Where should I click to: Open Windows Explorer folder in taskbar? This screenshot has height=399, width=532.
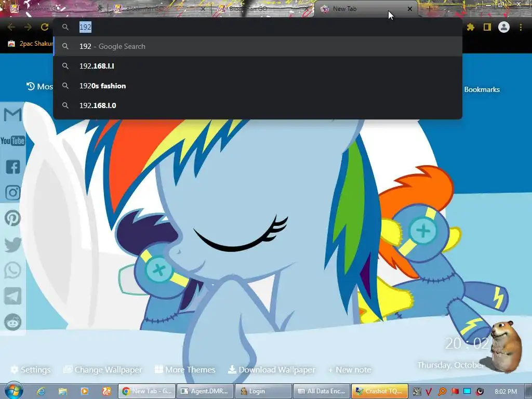63,391
